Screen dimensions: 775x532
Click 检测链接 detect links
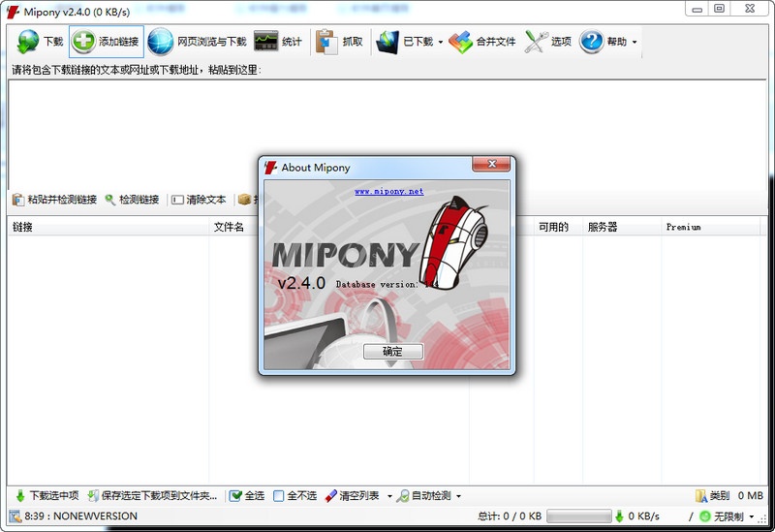tap(132, 200)
